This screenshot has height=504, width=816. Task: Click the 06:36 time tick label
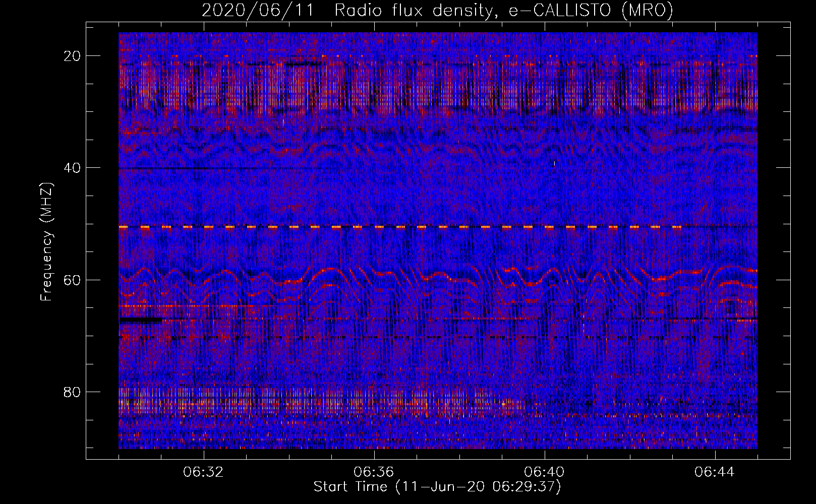point(374,472)
